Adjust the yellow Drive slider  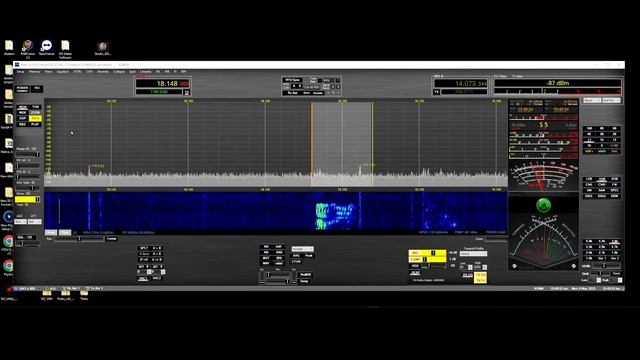point(28,199)
